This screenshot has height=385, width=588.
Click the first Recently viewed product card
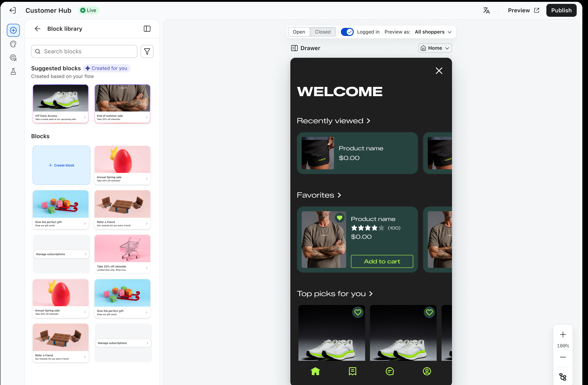[357, 153]
